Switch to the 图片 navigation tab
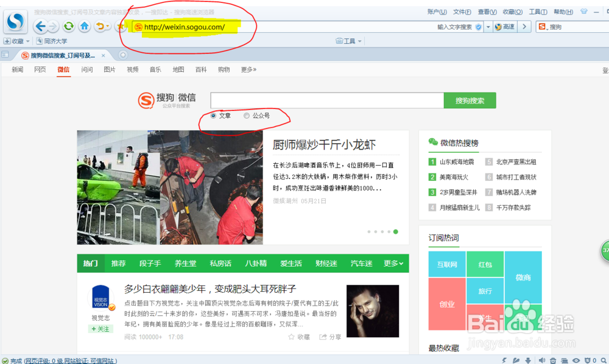This screenshot has width=609, height=364. (110, 69)
